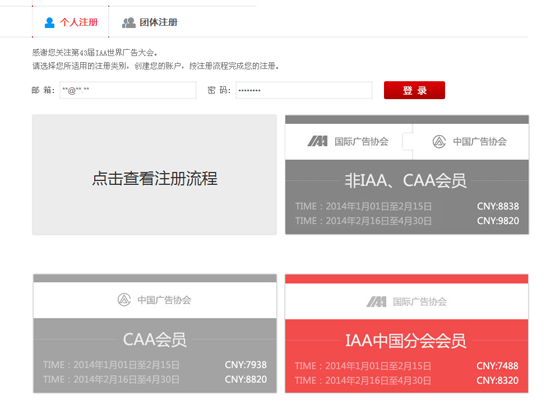Focus the 密码 password input field
This screenshot has height=419, width=560.
pos(304,90)
